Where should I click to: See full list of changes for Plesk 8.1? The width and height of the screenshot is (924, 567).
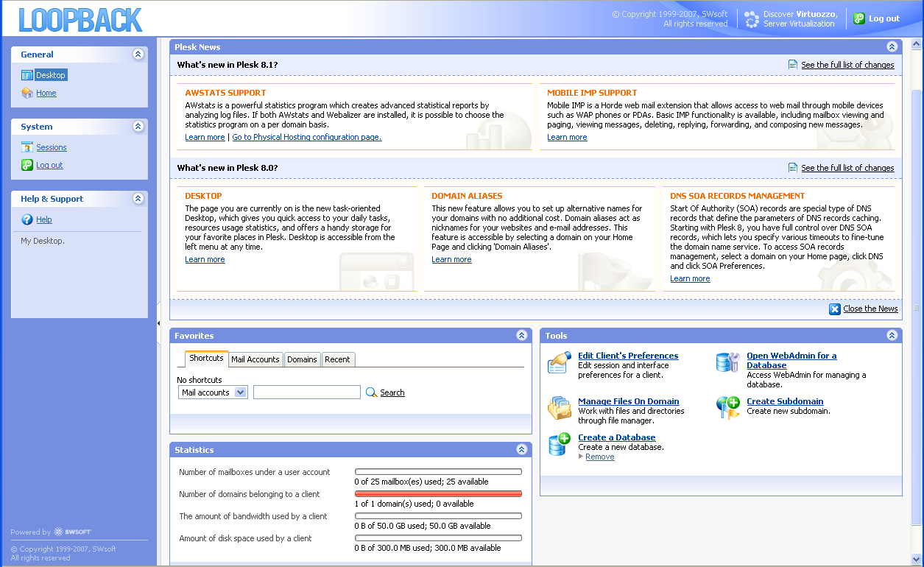[847, 65]
